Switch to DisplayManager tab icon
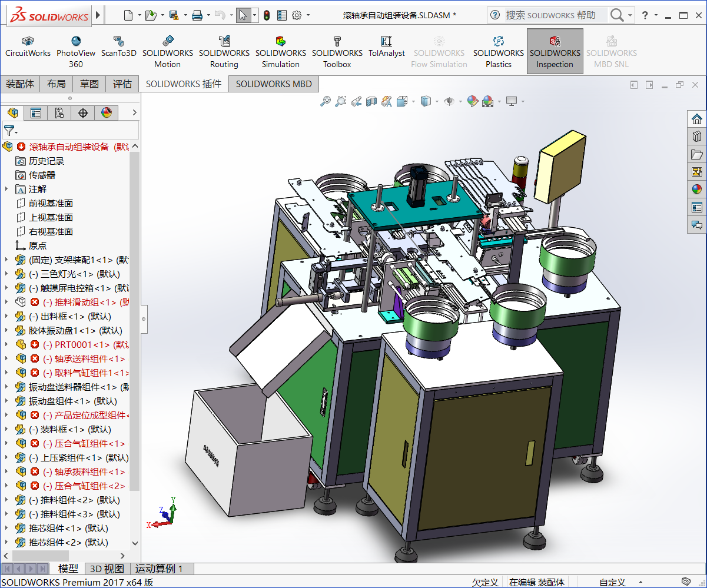The height and width of the screenshot is (588, 707). coord(107,112)
